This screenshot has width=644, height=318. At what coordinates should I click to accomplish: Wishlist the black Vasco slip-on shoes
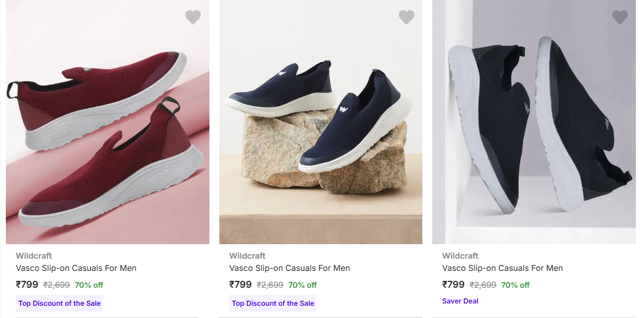point(620,17)
